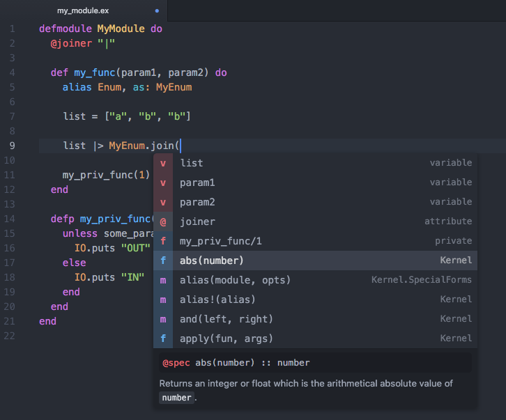Pick the alias!(alias) completion entry
The width and height of the screenshot is (506, 420).
(x=217, y=300)
